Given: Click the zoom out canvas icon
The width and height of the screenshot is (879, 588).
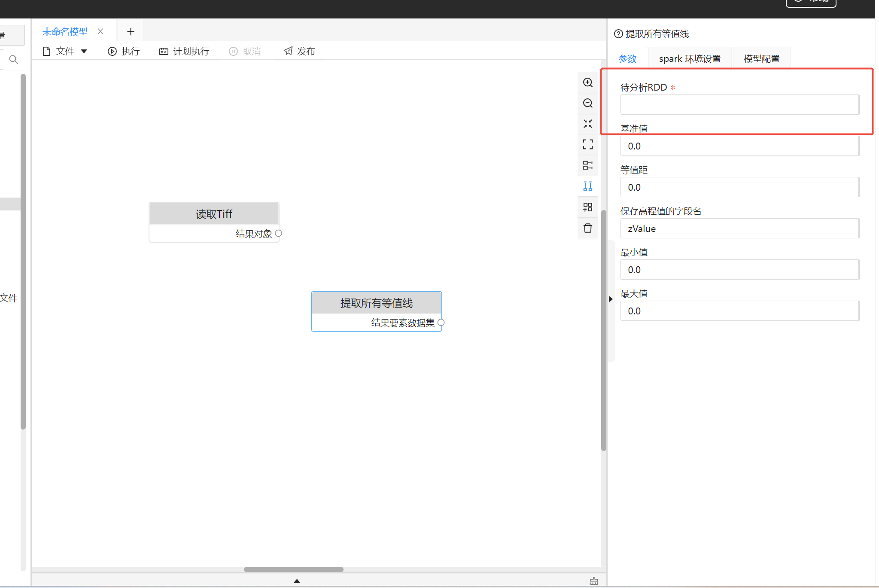Looking at the screenshot, I should pos(587,103).
